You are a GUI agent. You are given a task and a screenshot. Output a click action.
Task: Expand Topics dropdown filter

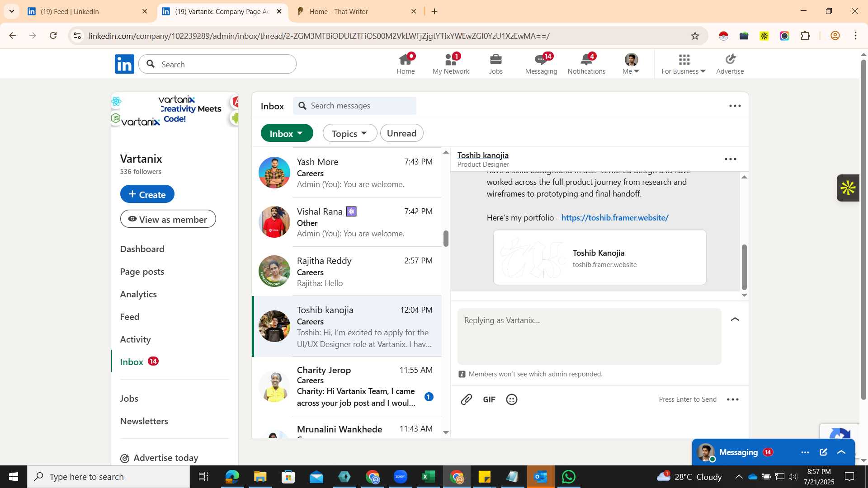point(350,133)
